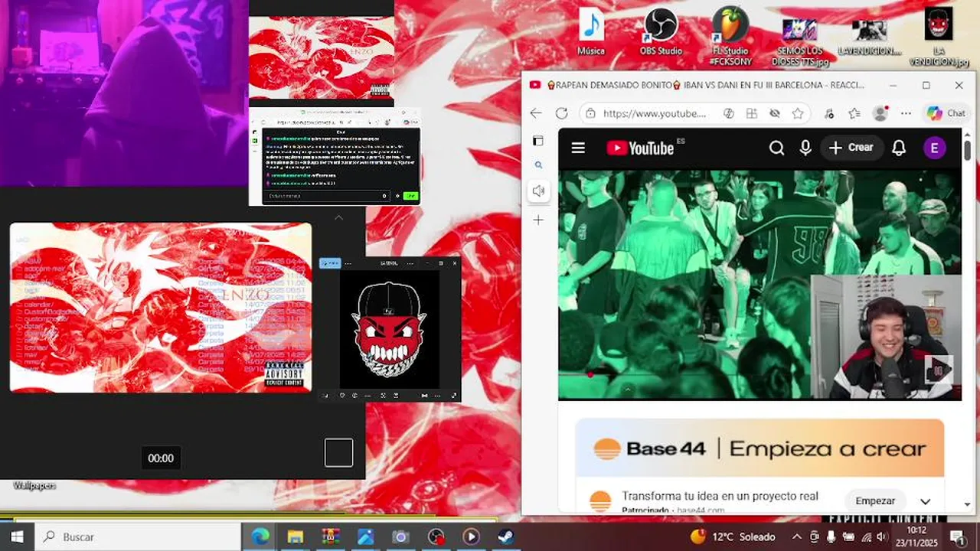This screenshot has height=551, width=980.
Task: Open FL Studio desktop shortcut
Action: click(730, 36)
